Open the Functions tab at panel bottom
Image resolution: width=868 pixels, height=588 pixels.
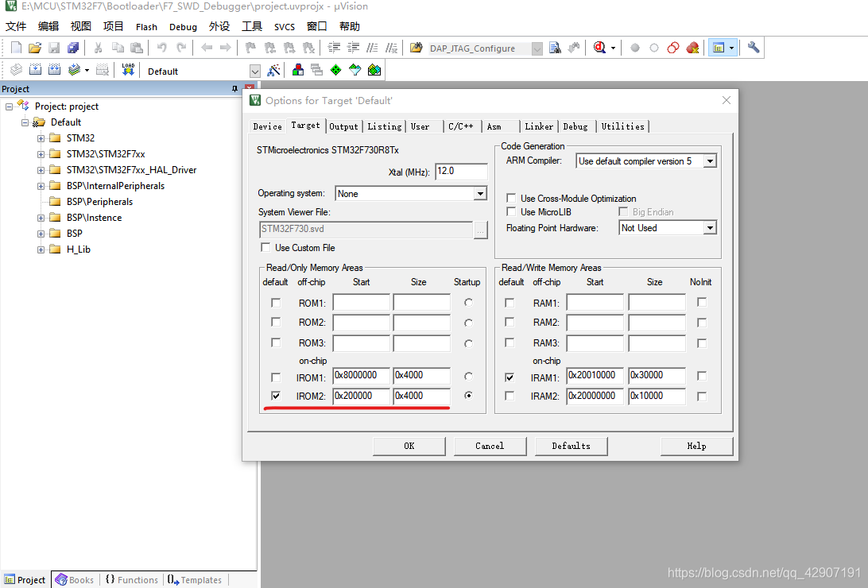[132, 580]
